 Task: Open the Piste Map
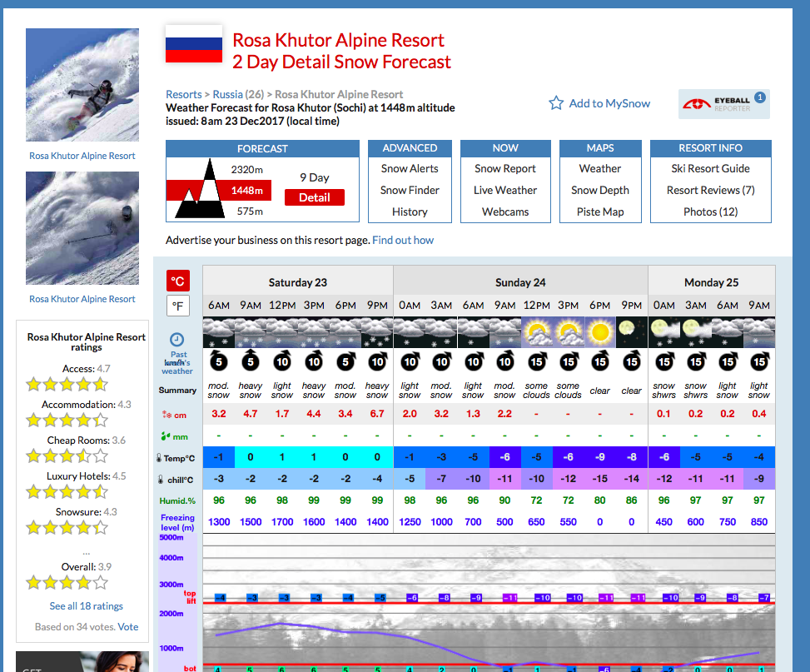point(599,212)
